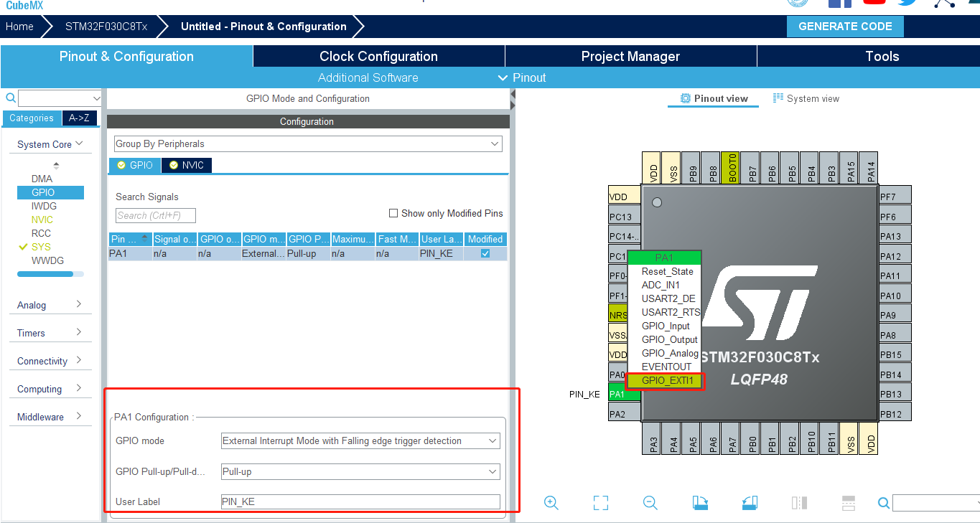Switch to the NVIC configuration tab
This screenshot has width=980, height=523.
[187, 165]
